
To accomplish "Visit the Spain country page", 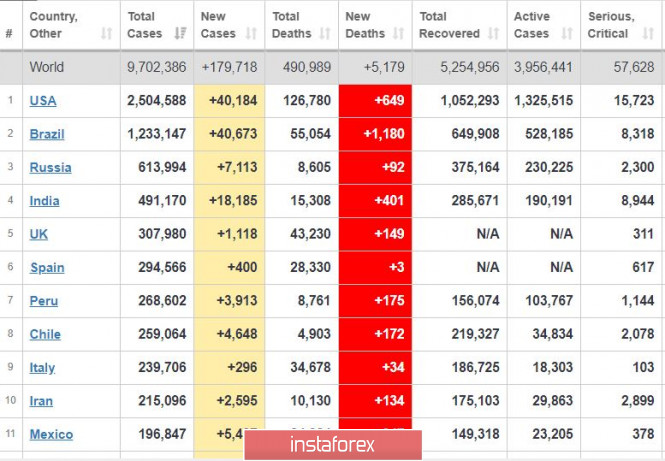I will tap(45, 268).
